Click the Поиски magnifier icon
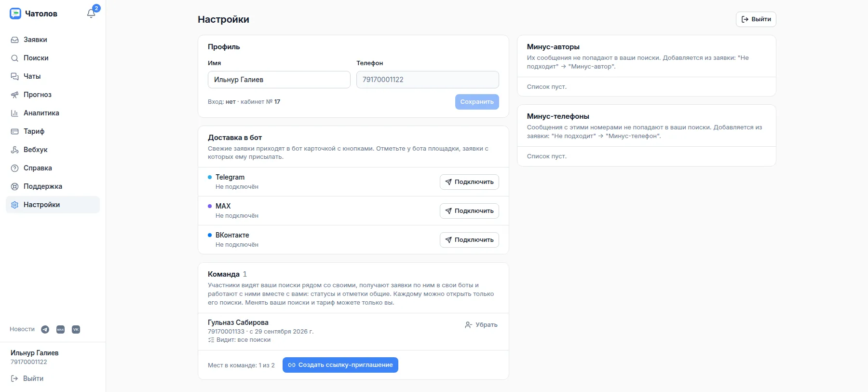 (x=14, y=58)
